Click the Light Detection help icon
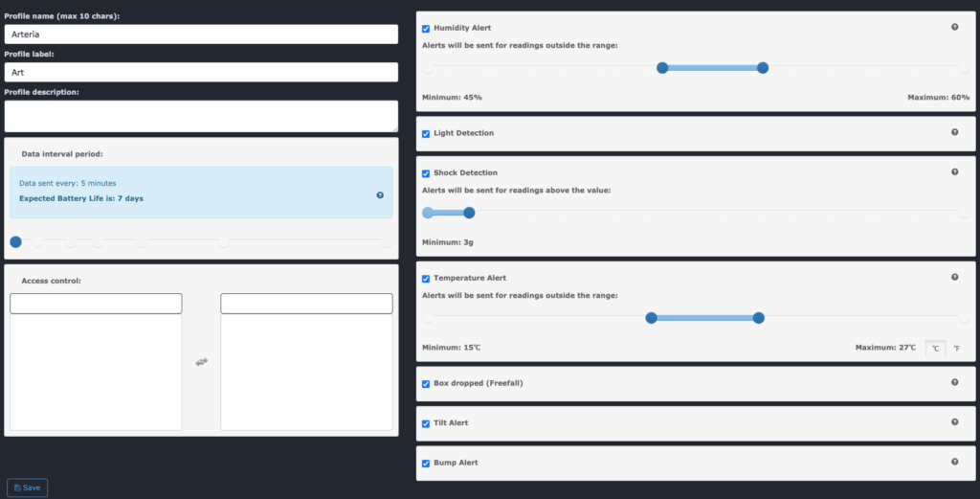Screen dimensions: 980x499 tap(954, 132)
